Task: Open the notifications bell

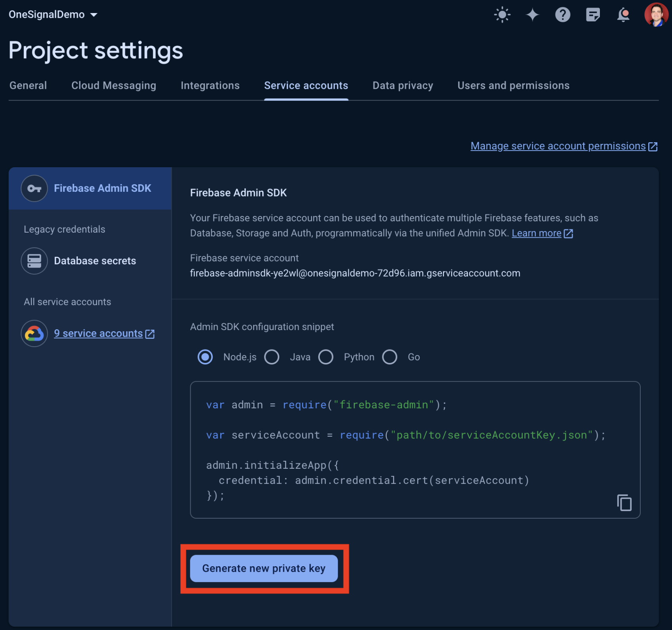Action: click(x=623, y=15)
